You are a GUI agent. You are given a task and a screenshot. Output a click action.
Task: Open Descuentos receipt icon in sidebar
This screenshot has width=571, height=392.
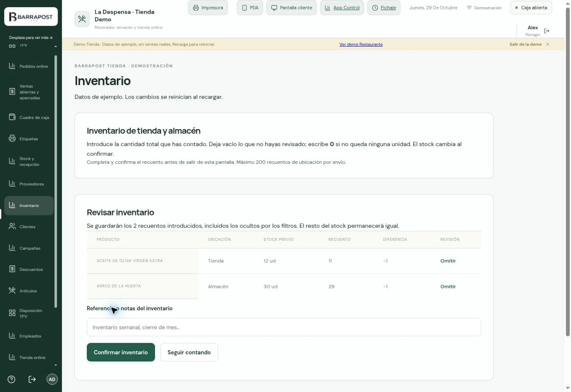click(12, 269)
